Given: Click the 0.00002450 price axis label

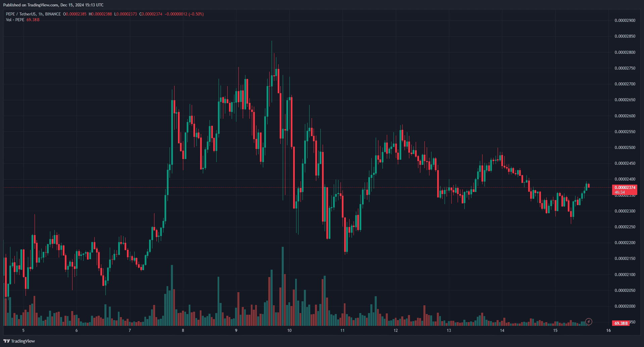Looking at the screenshot, I should tap(625, 163).
